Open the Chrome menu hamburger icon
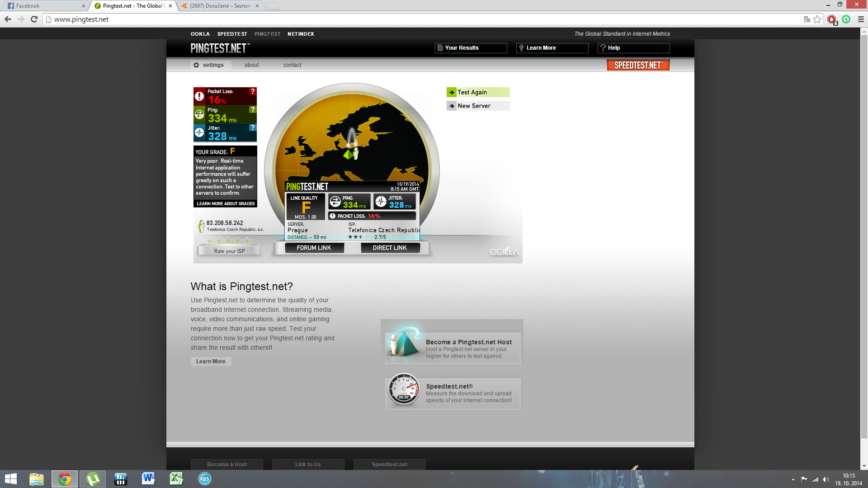 coord(861,19)
